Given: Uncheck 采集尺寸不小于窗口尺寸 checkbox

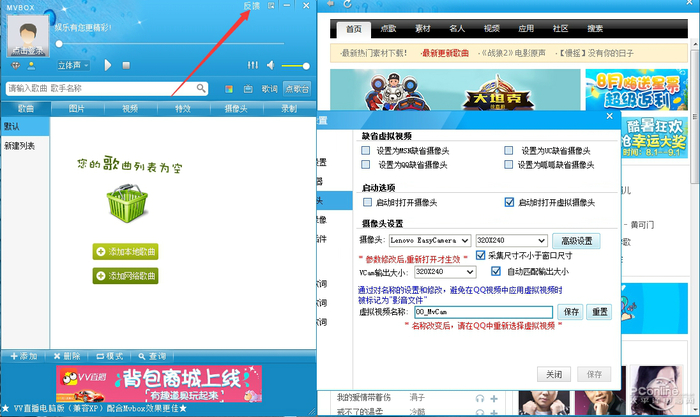Looking at the screenshot, I should (x=481, y=255).
